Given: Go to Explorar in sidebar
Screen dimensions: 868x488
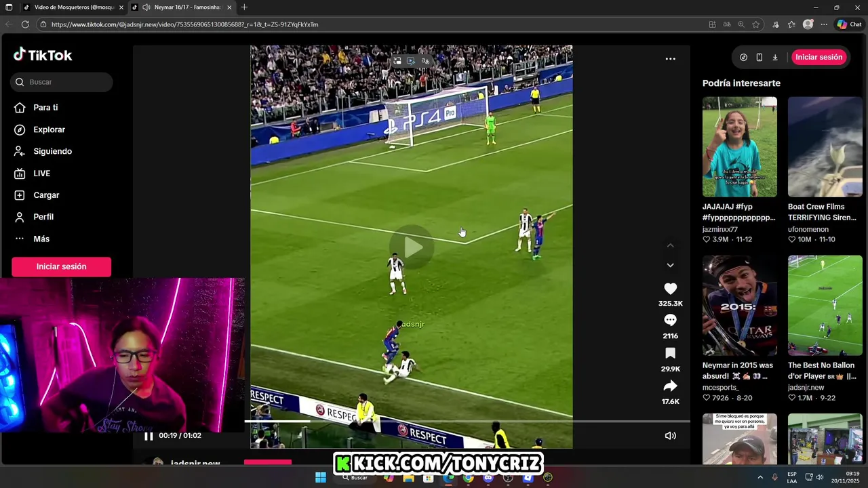Looking at the screenshot, I should pyautogui.click(x=49, y=129).
